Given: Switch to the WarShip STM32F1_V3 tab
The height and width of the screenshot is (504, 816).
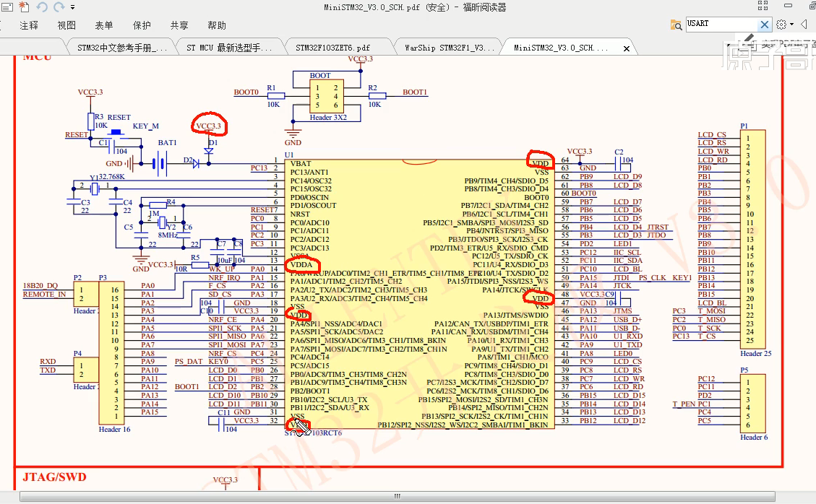Looking at the screenshot, I should point(450,48).
